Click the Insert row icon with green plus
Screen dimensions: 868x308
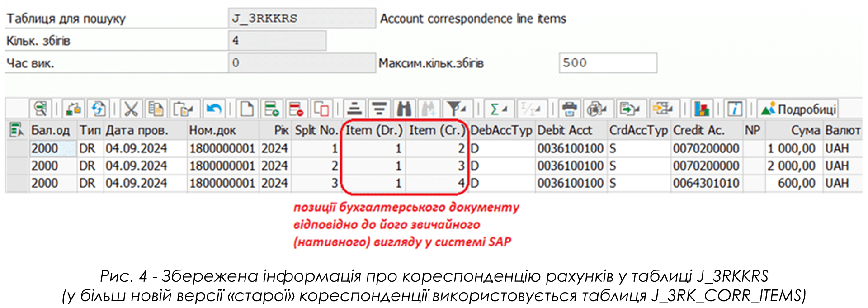(272, 109)
